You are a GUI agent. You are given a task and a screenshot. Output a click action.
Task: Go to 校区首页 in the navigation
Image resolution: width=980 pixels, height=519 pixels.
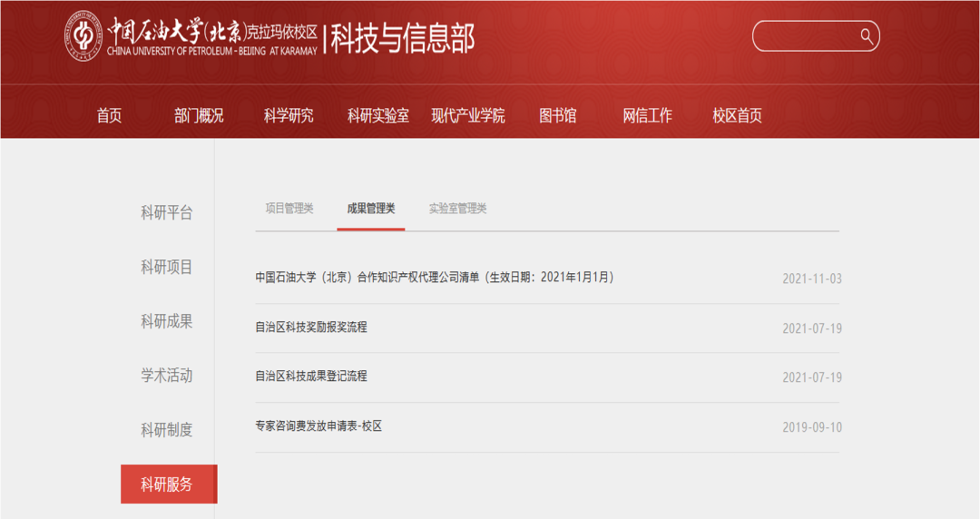pyautogui.click(x=737, y=115)
